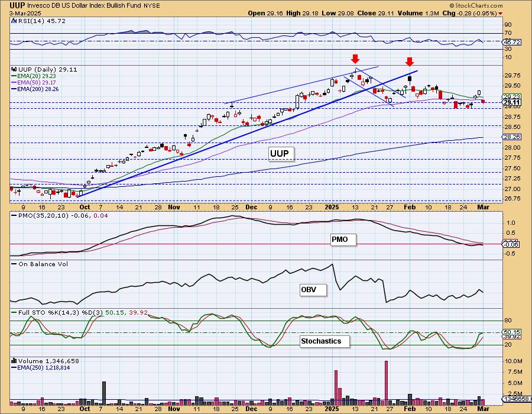Click the 'UUP (Daily) 29.11' legend label
The image size is (532, 414).
click(x=48, y=69)
